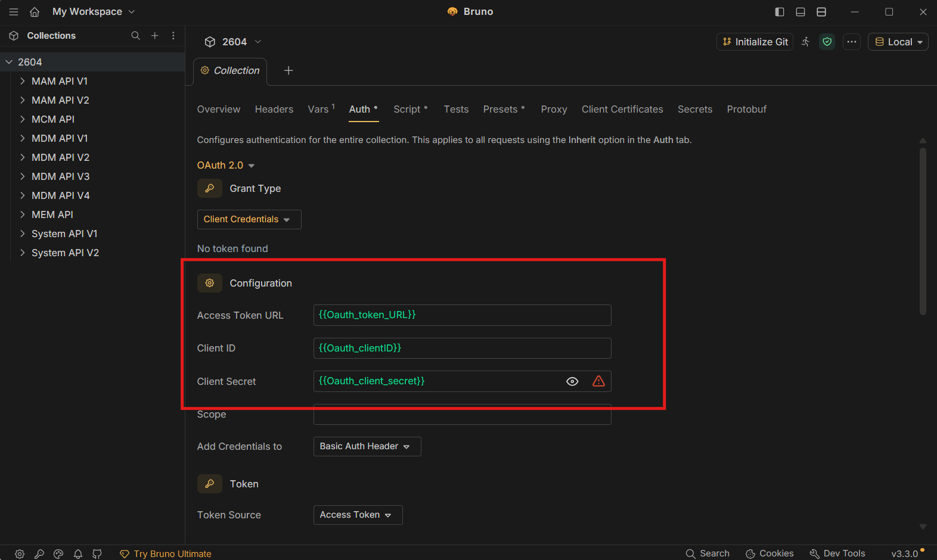Toggle the left sidebar layout icon
The width and height of the screenshot is (937, 560).
tap(780, 12)
